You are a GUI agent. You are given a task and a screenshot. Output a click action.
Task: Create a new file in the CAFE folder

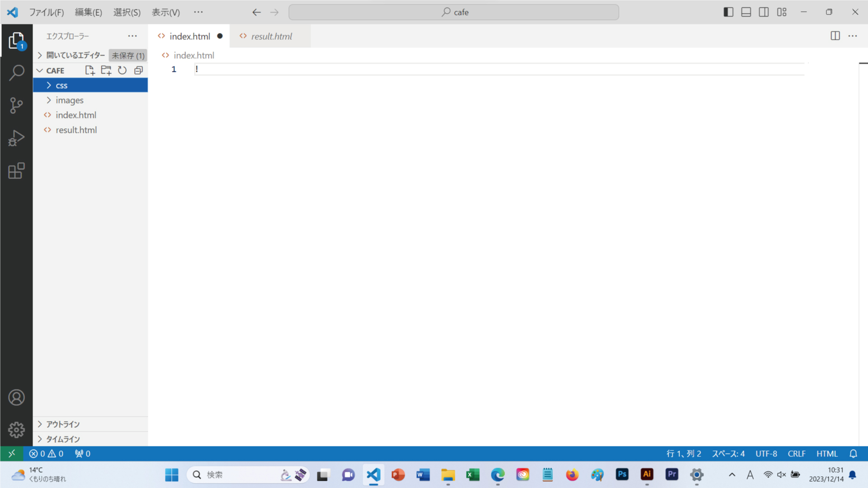[89, 70]
